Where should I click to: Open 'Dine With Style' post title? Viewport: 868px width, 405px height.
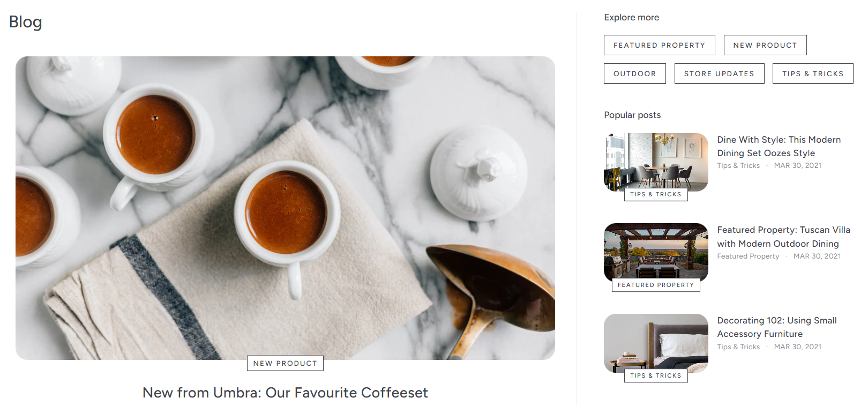[x=779, y=146]
